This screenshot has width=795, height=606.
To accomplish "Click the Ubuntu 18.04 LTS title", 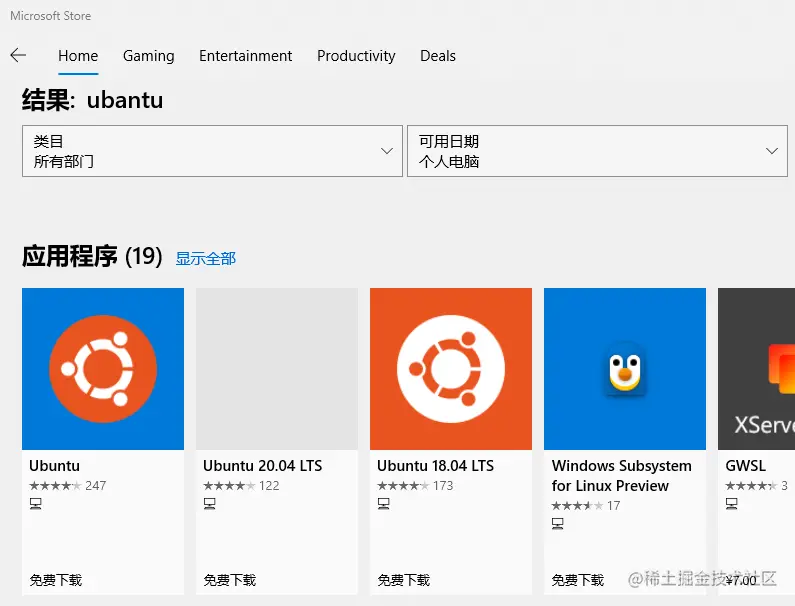I will (436, 466).
